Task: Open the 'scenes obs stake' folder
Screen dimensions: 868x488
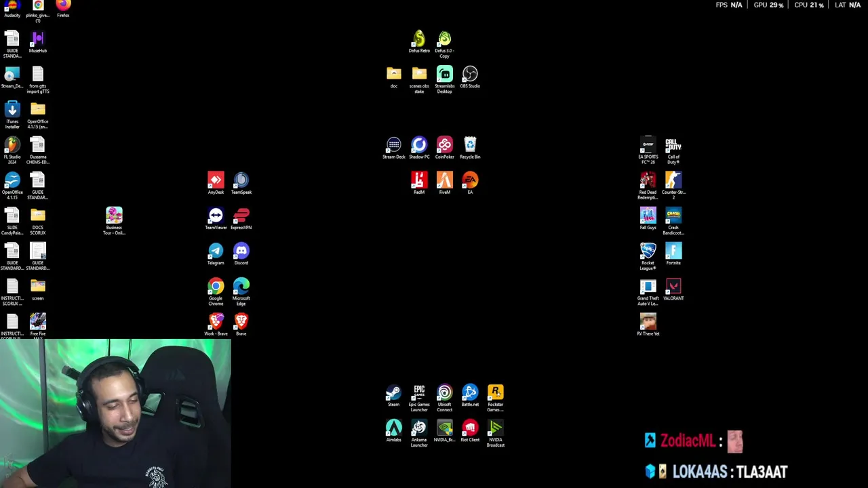Action: click(419, 79)
